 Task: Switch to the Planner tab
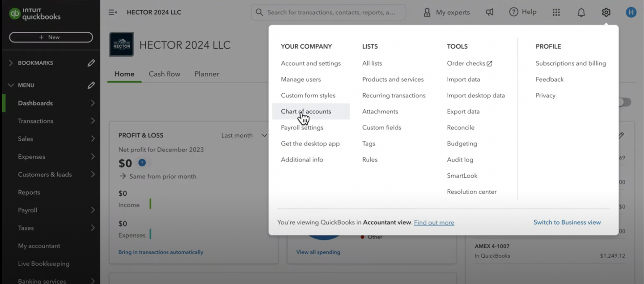click(207, 74)
